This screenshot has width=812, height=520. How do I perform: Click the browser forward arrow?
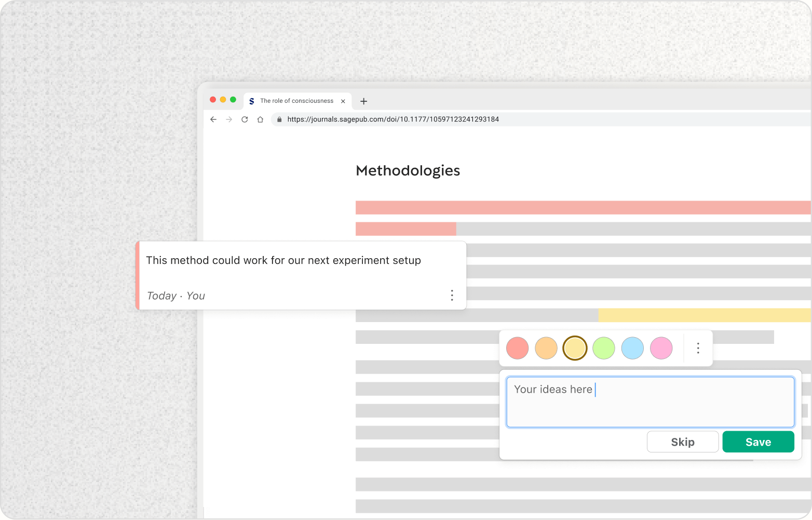[229, 119]
